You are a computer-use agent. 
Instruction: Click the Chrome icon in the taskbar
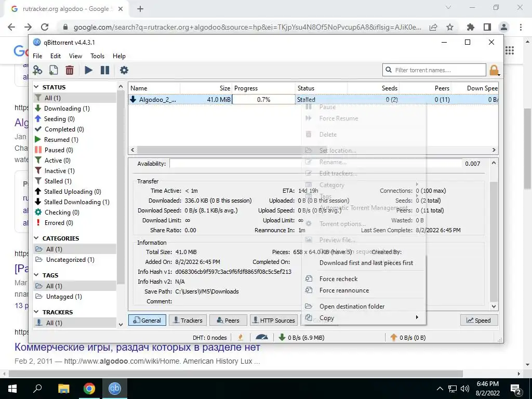click(89, 389)
